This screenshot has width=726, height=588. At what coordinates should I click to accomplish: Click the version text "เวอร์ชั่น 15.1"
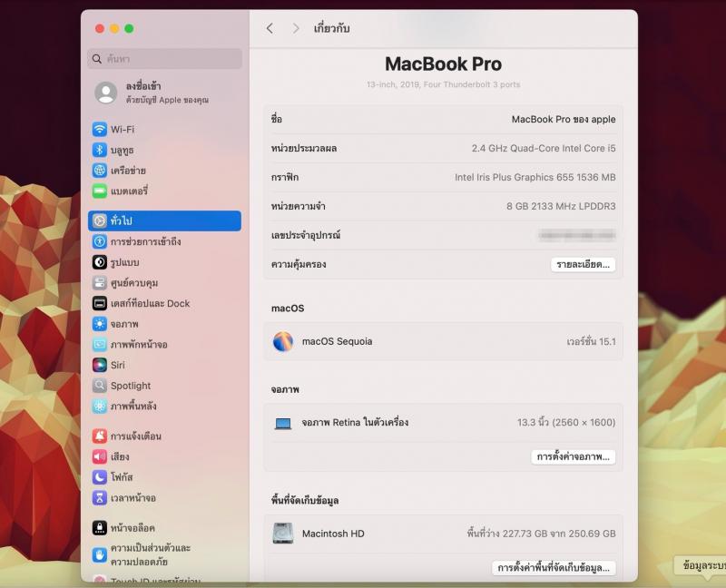click(x=592, y=342)
